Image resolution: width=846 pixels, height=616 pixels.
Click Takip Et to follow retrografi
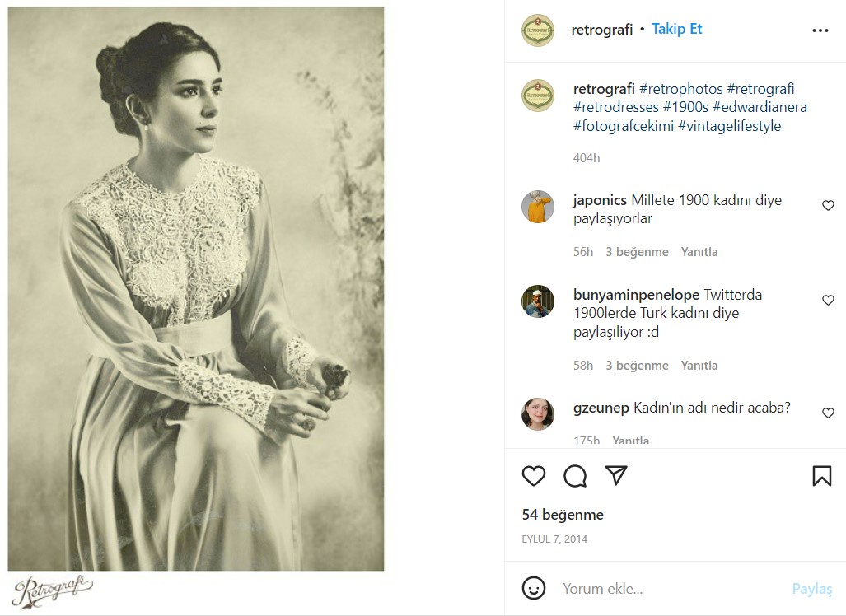tap(676, 29)
